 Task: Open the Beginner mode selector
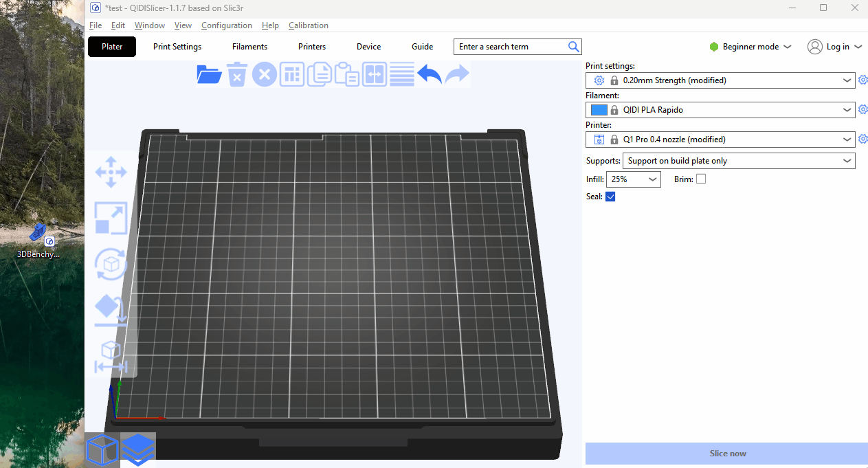750,47
